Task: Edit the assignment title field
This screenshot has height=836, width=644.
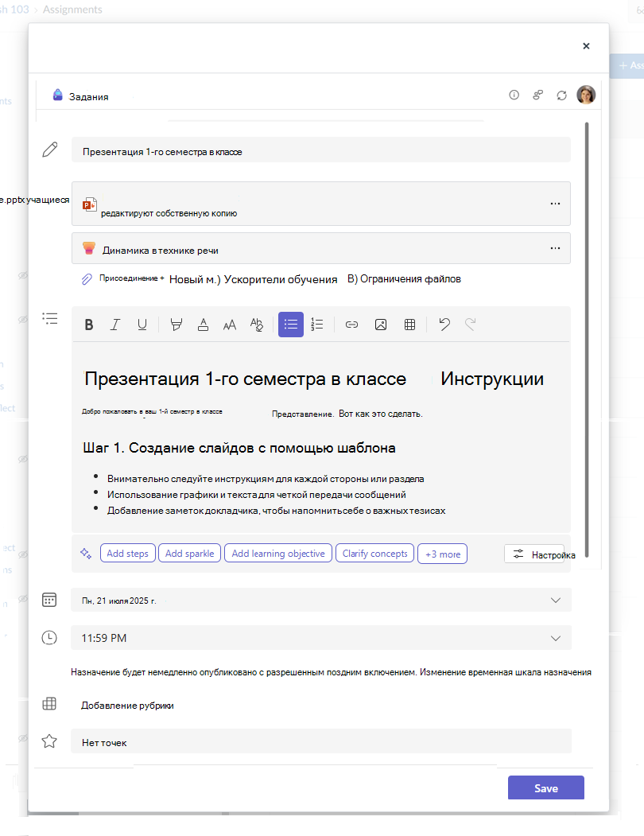Action: coord(321,150)
